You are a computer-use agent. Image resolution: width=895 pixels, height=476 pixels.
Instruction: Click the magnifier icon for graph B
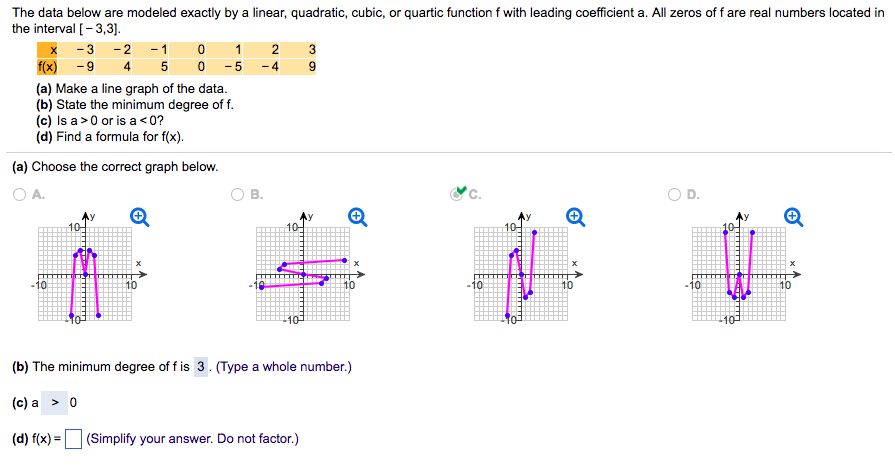[x=357, y=215]
